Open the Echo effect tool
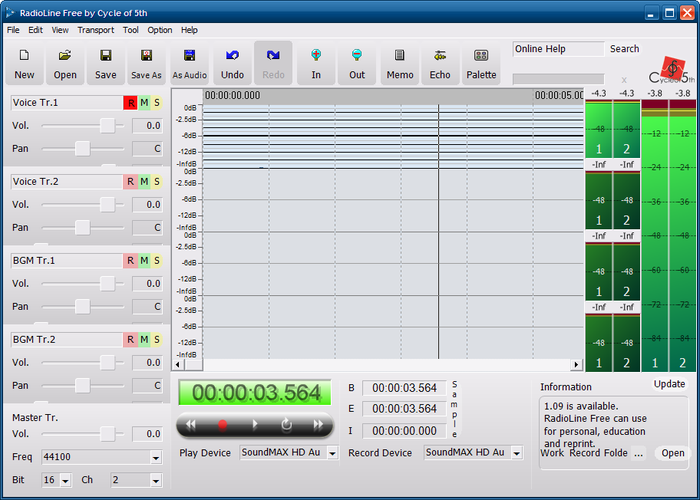Viewport: 700px width, 500px height. pyautogui.click(x=440, y=64)
